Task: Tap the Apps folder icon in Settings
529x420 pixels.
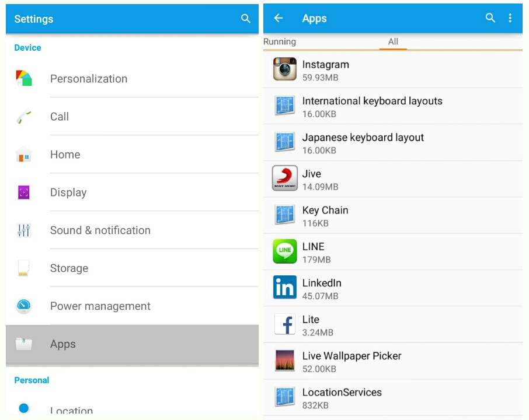Action: tap(23, 344)
